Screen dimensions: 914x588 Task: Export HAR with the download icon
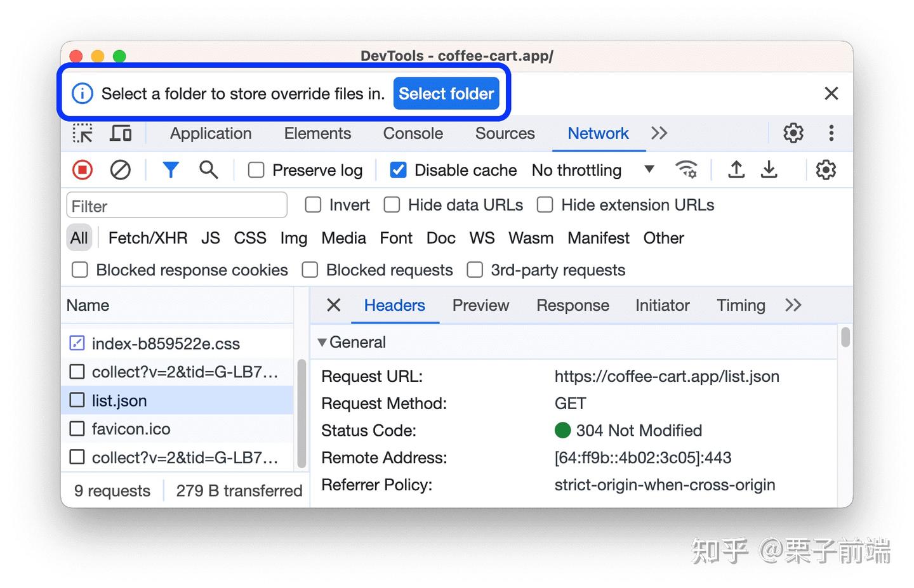tap(769, 169)
